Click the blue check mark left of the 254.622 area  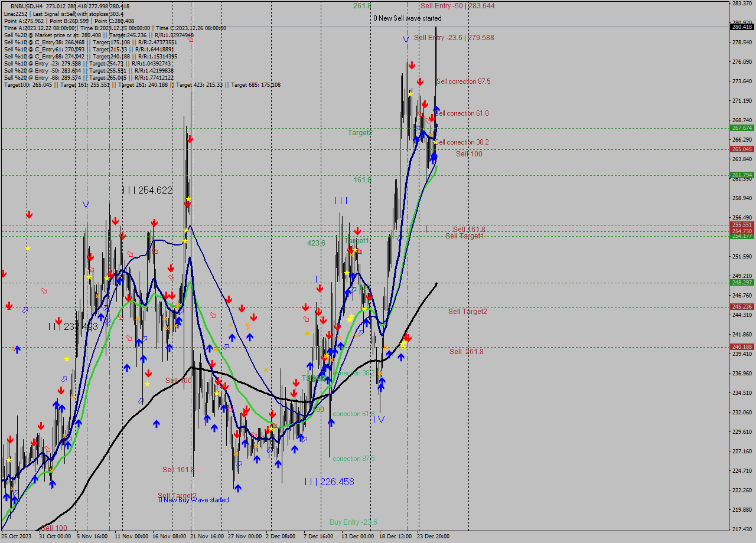[86, 204]
